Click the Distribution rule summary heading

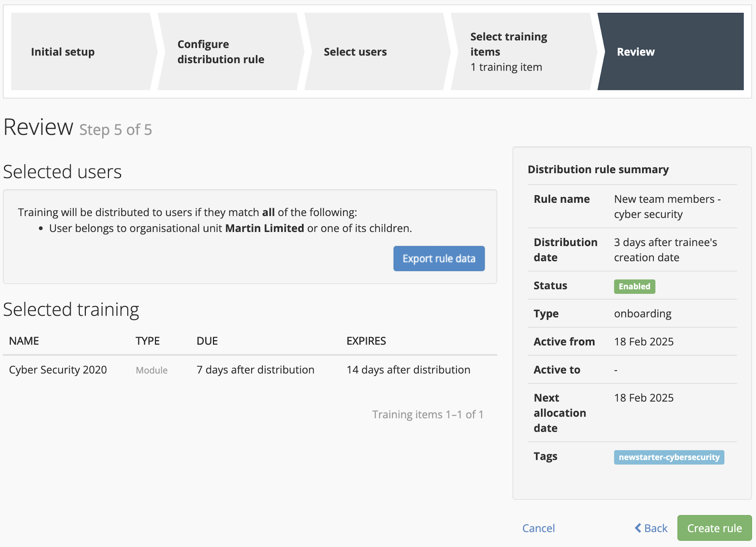598,169
